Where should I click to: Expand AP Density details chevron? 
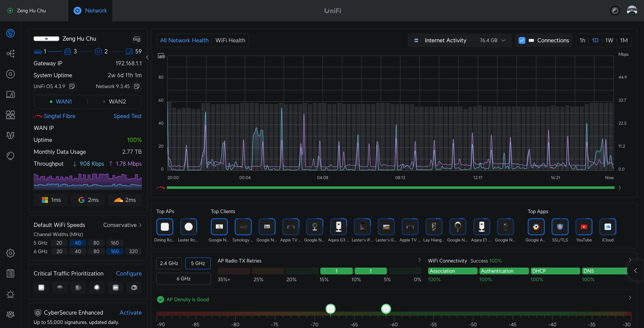(630, 298)
